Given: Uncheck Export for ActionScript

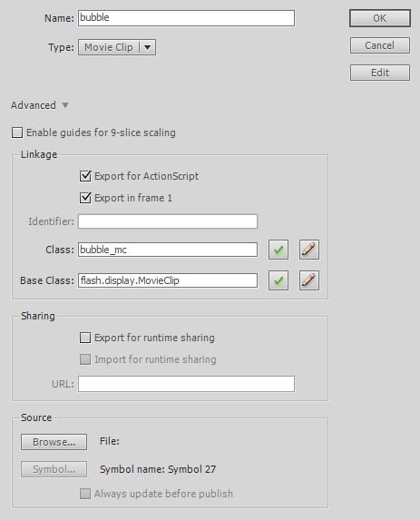Looking at the screenshot, I should point(85,176).
